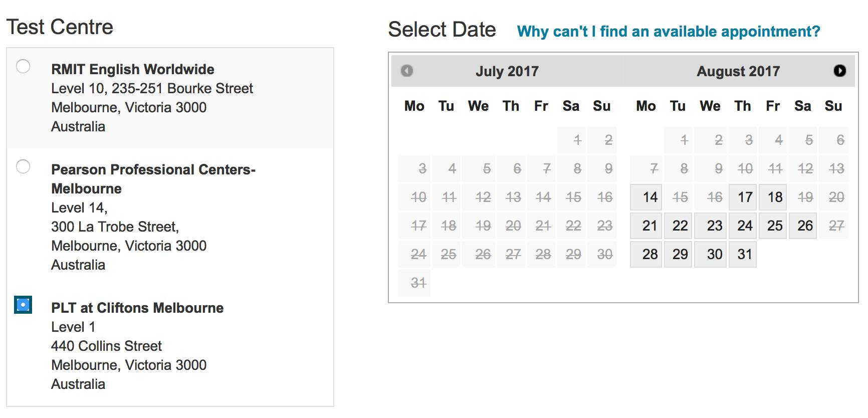The image size is (868, 418).
Task: Open 'Why can't I find an available appointment?' link
Action: 669,32
